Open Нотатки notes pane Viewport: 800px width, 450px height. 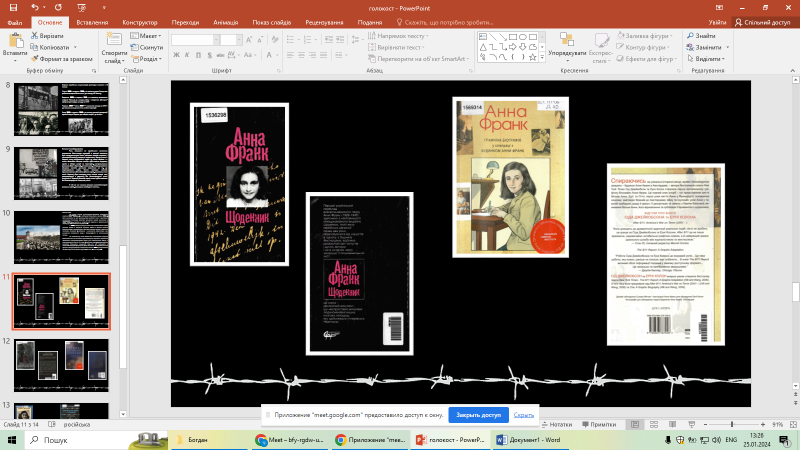coord(557,424)
